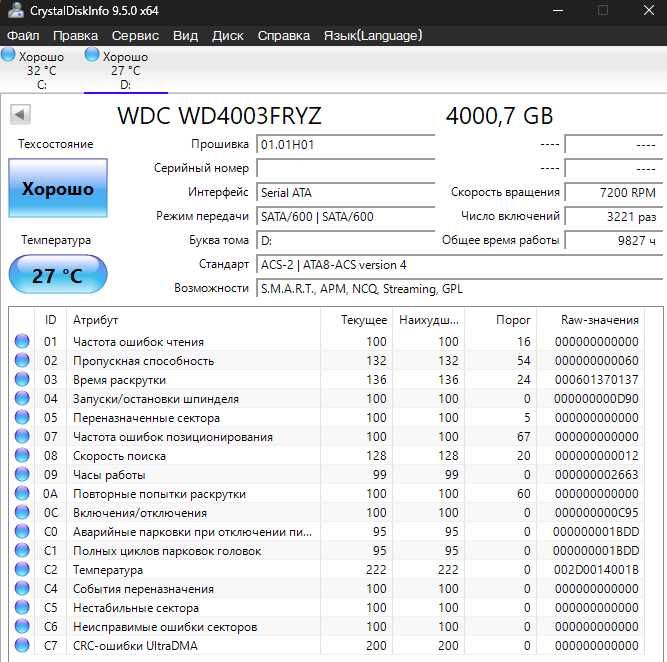This screenshot has height=662, width=667.
Task: Click status orb of attribute C6
Action: 22,626
